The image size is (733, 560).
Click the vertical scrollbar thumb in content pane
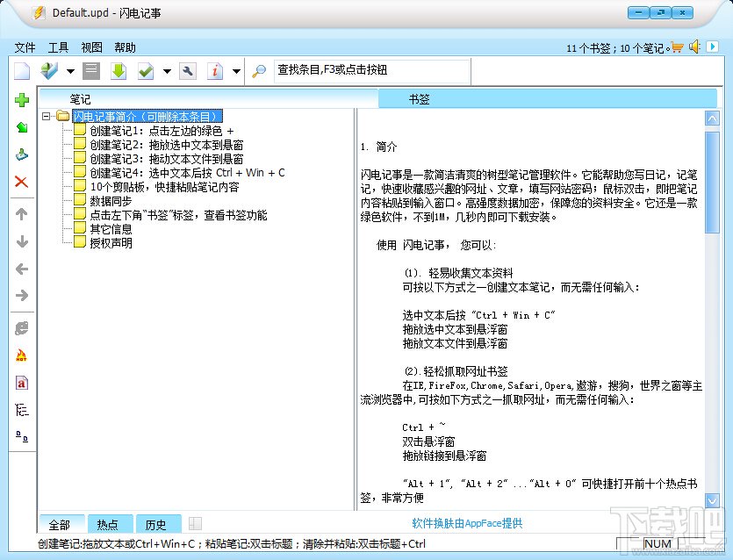tap(712, 182)
